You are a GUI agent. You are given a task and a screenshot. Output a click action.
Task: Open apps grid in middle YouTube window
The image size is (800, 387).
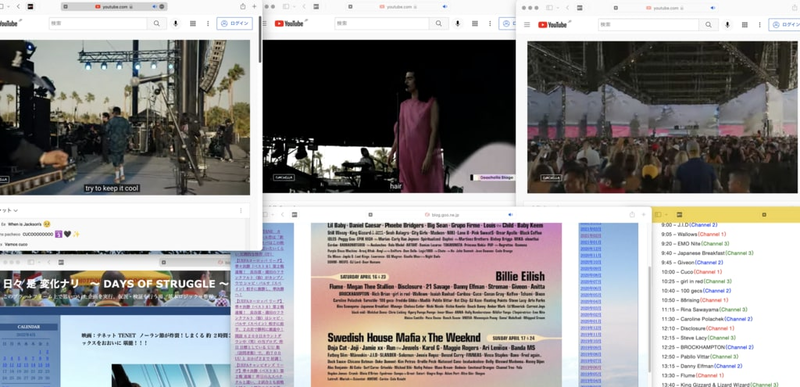click(x=474, y=23)
